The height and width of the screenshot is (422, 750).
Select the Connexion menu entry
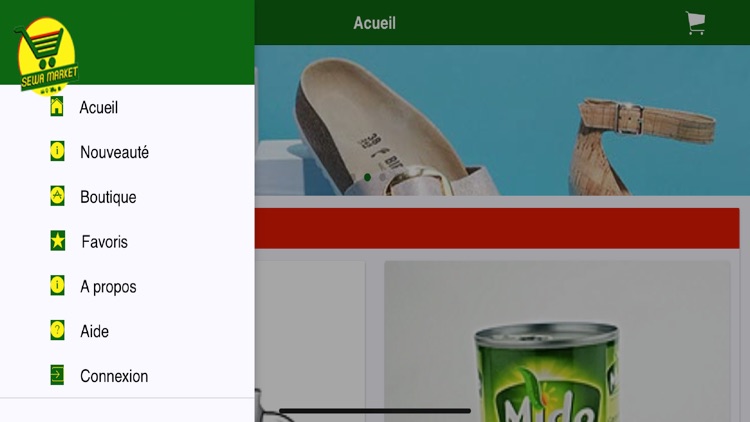pos(127,376)
